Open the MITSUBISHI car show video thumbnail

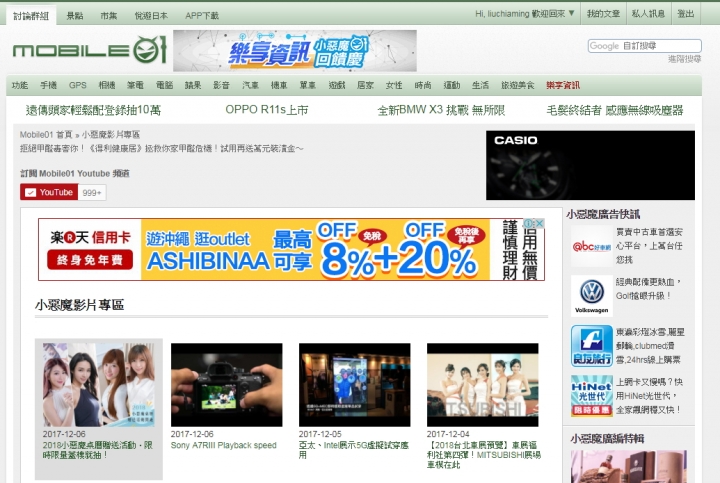tap(483, 385)
